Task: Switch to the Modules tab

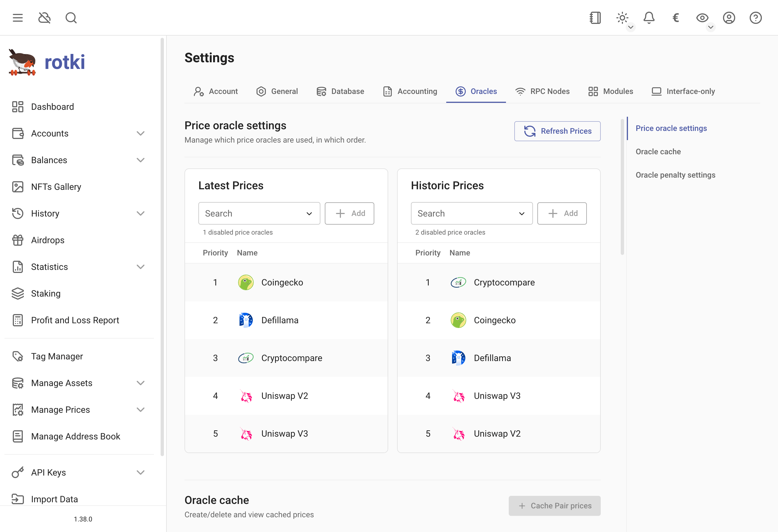Action: pos(611,91)
